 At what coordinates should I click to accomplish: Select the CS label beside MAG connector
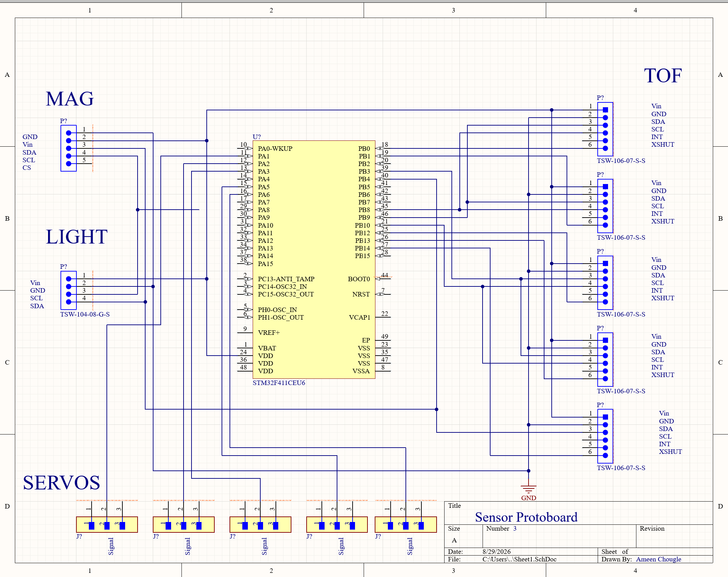point(27,168)
